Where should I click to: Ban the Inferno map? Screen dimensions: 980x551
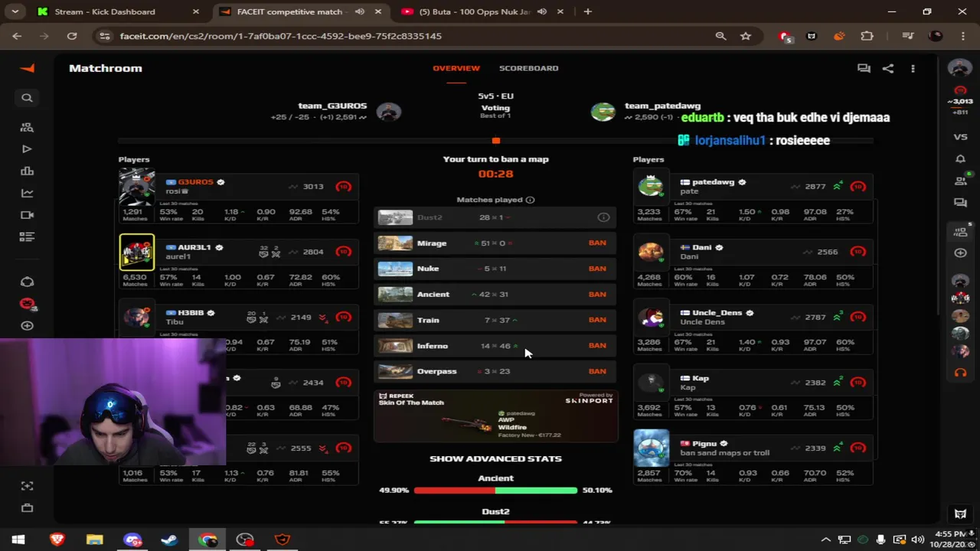[x=597, y=345]
